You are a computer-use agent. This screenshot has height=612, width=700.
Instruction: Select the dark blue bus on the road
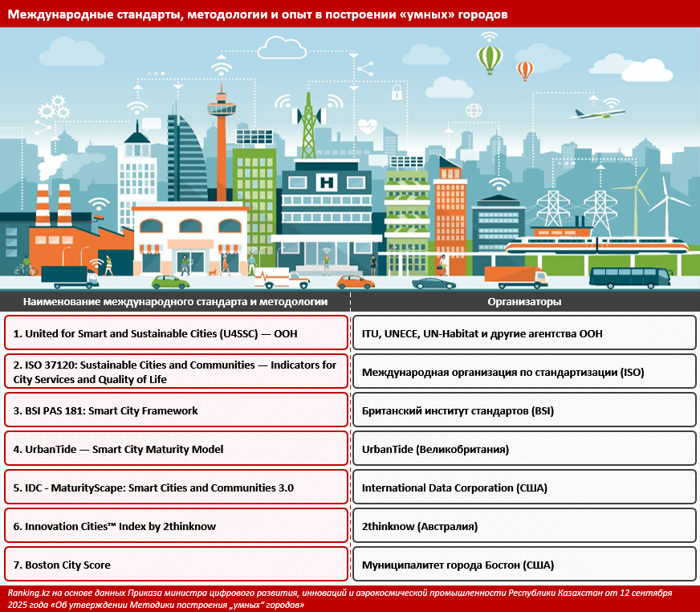[629, 277]
